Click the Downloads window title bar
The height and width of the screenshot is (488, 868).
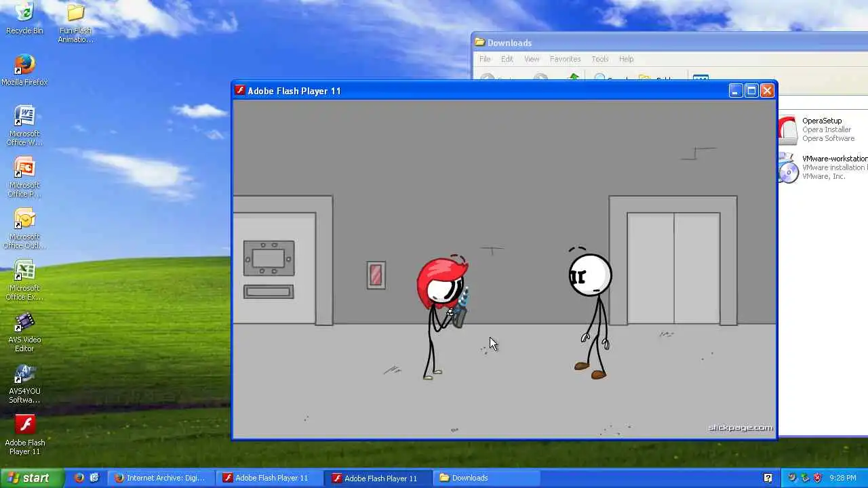(x=670, y=43)
